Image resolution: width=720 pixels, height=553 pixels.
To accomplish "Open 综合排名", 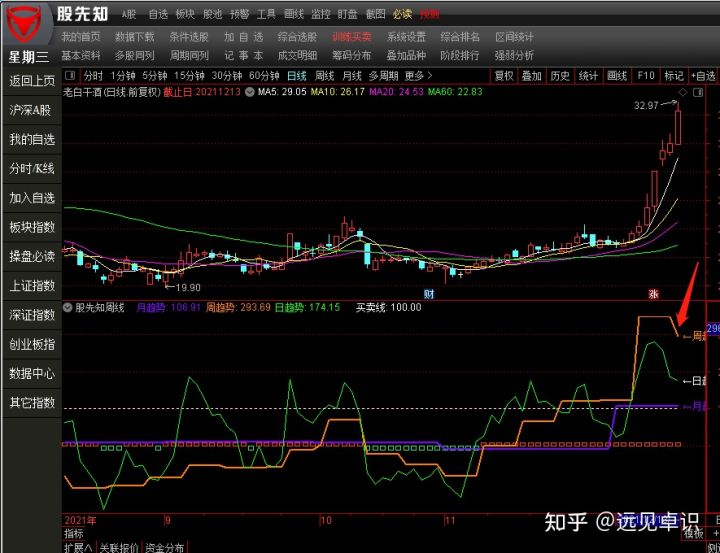I will point(460,37).
